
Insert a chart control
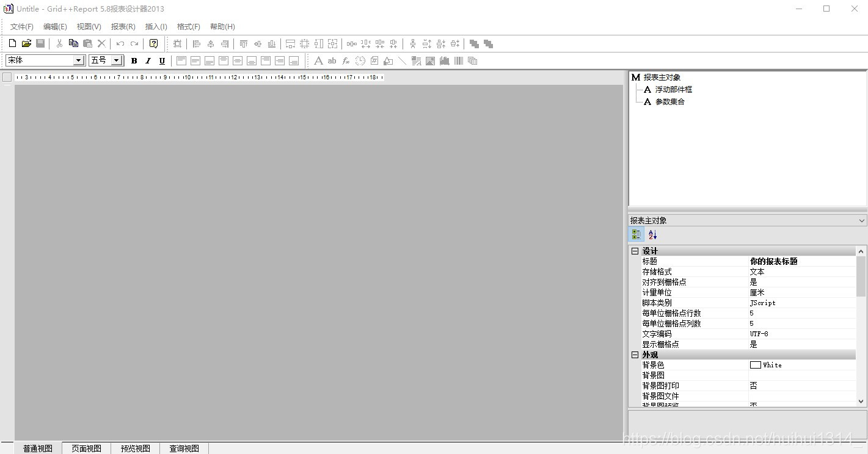point(444,60)
